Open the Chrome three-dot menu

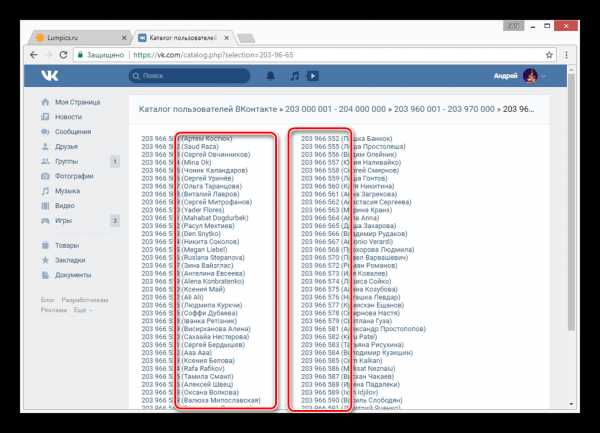tap(566, 55)
